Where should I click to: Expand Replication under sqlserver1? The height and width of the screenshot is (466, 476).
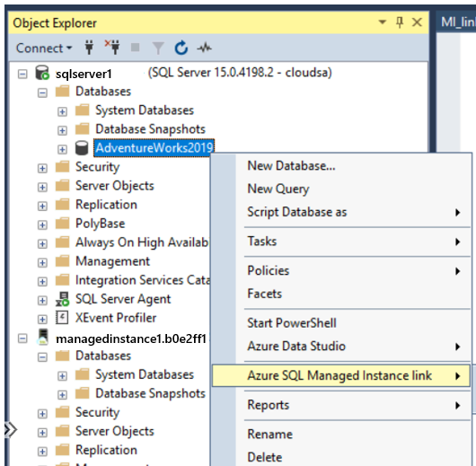point(42,207)
